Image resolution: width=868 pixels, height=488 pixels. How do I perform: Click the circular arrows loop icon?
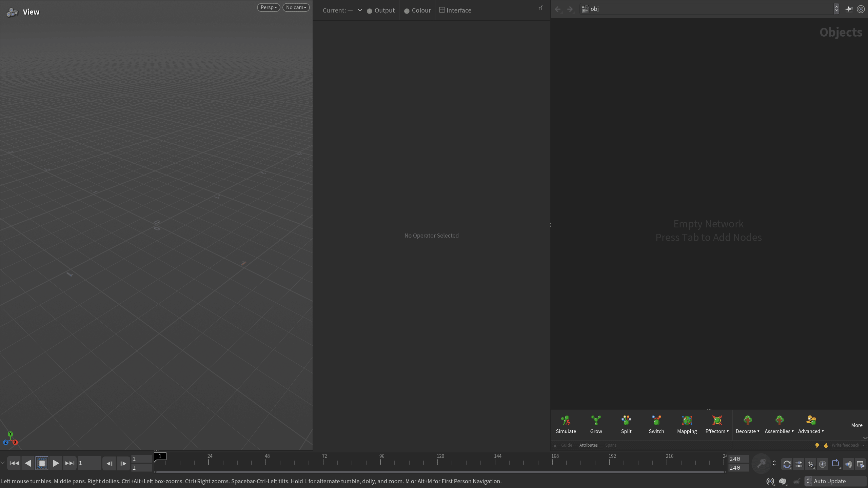click(x=787, y=464)
